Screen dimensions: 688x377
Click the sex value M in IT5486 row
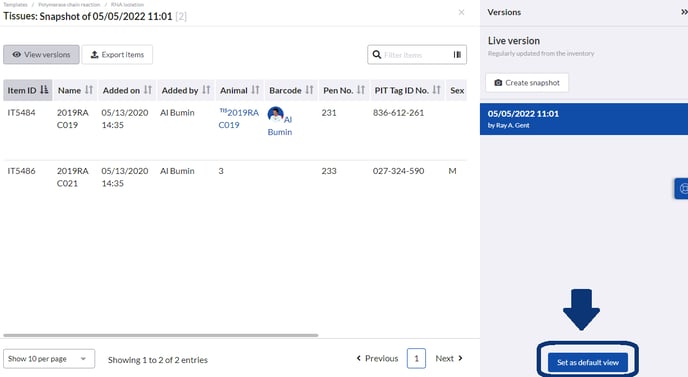click(452, 171)
